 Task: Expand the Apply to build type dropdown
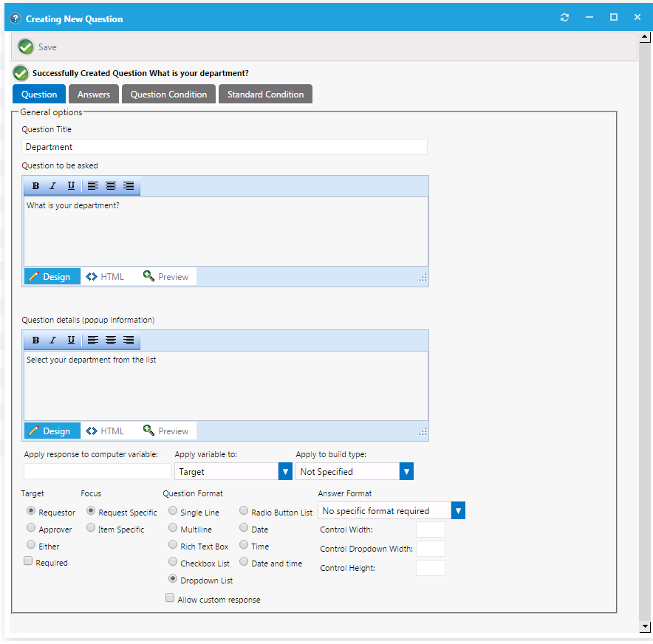406,471
